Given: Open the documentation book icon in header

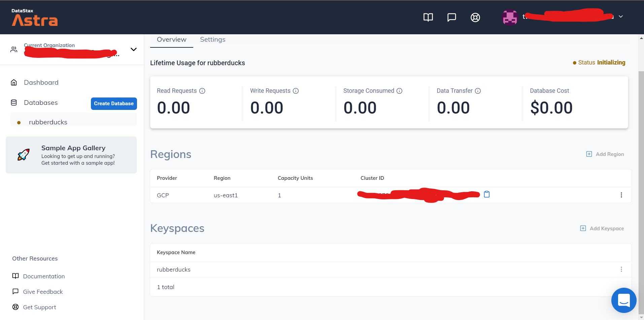Looking at the screenshot, I should point(428,17).
